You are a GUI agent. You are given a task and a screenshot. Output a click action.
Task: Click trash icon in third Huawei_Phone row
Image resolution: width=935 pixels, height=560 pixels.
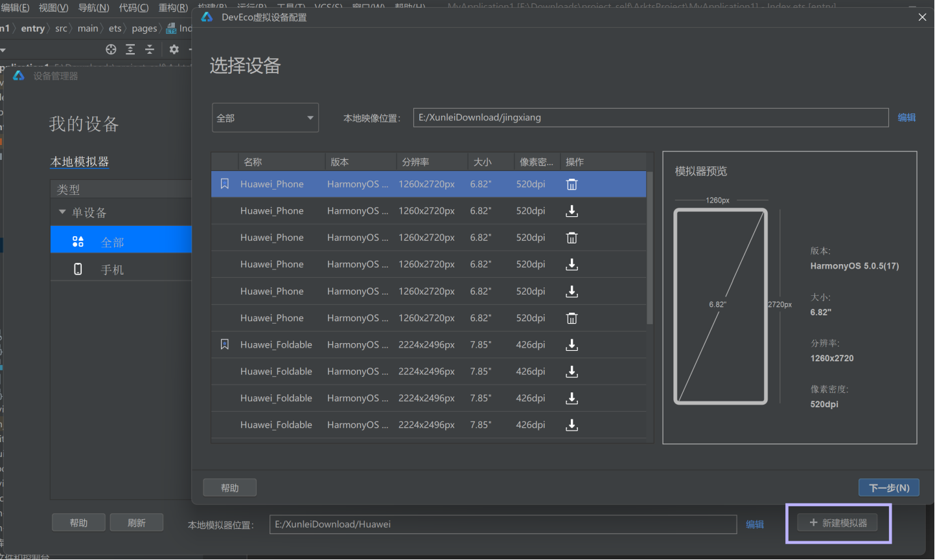[572, 238]
